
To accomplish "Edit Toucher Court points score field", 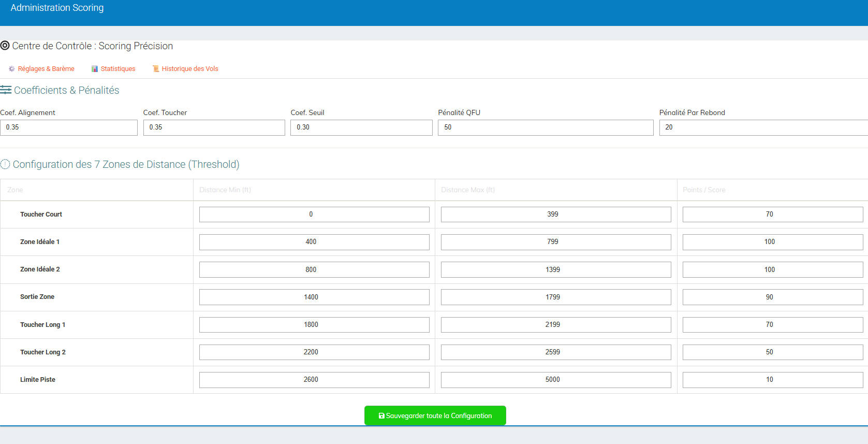I will [x=773, y=214].
